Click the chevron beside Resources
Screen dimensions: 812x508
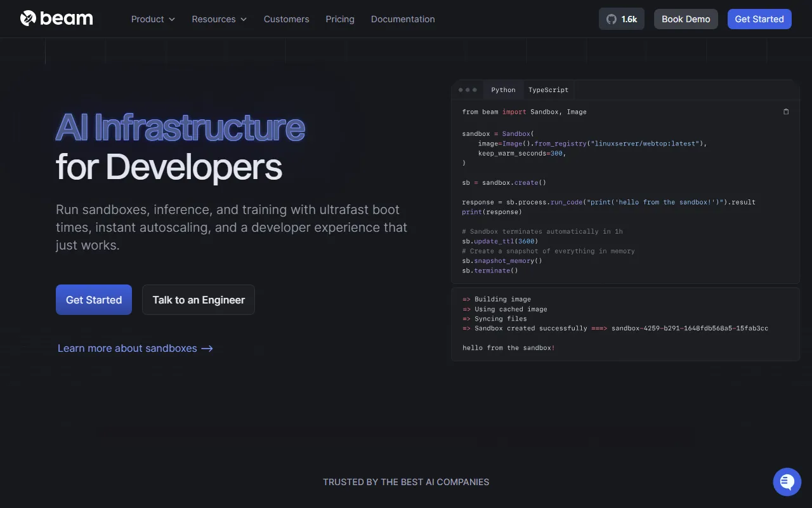(243, 20)
